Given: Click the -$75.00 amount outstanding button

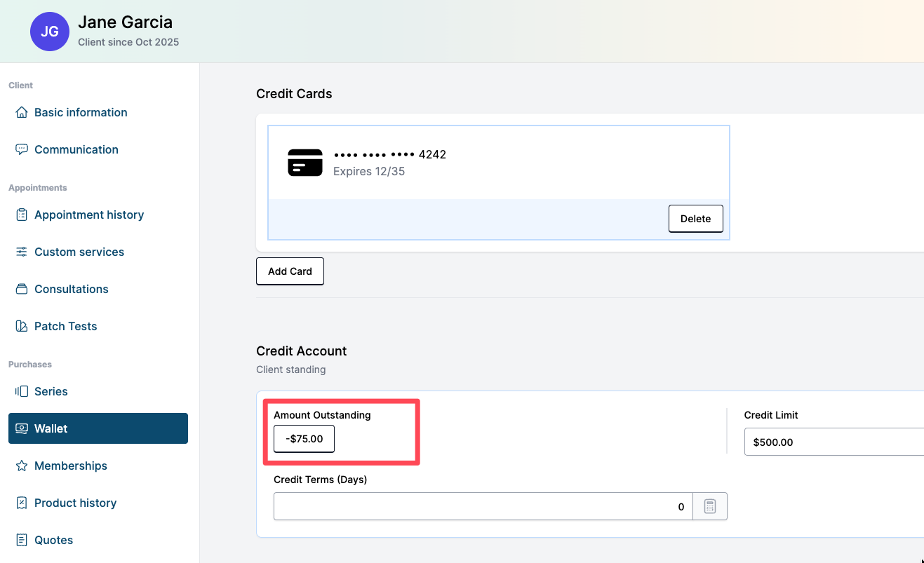Looking at the screenshot, I should (x=304, y=439).
